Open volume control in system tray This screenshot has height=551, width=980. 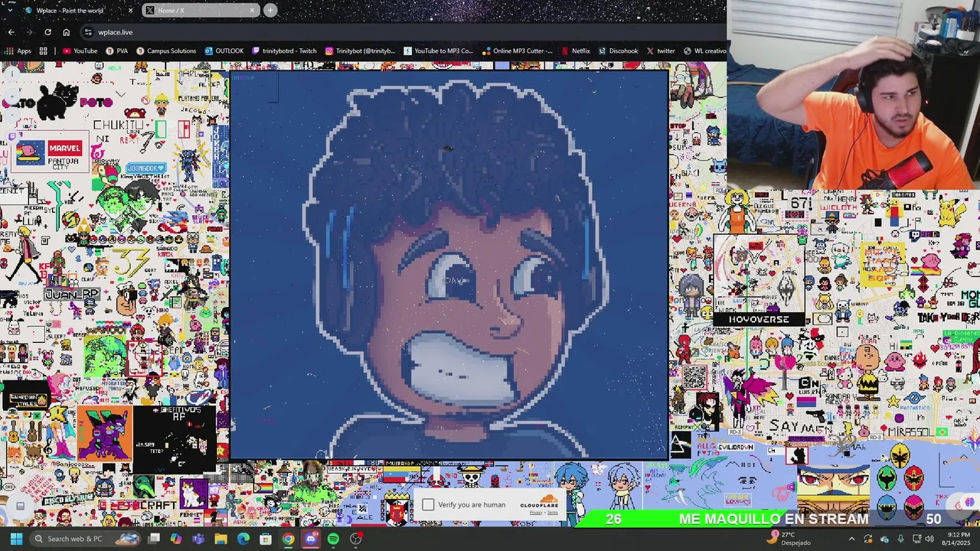click(929, 539)
